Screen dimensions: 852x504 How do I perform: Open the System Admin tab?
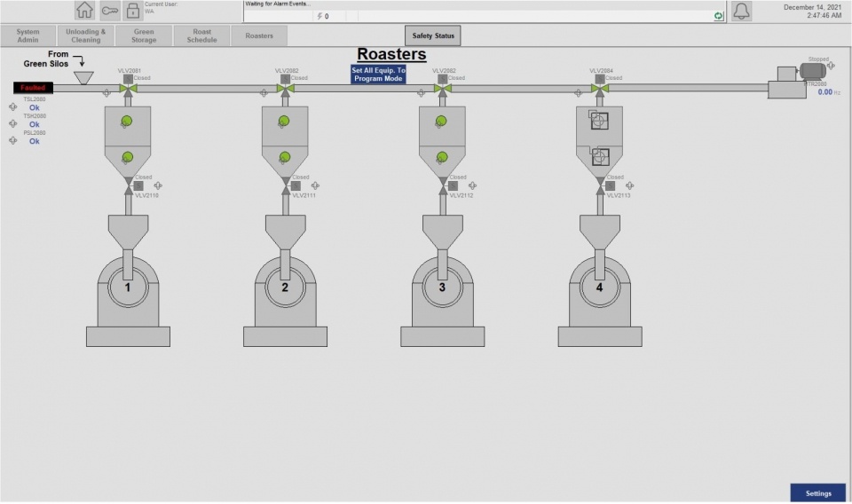click(28, 35)
